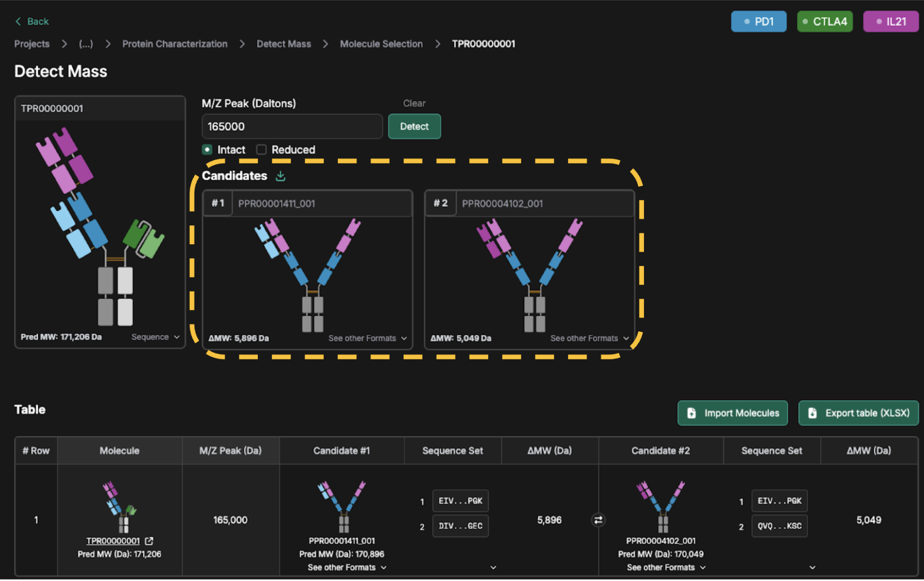The image size is (924, 581).
Task: Open TPR00000001 external link icon in table
Action: coord(149,541)
